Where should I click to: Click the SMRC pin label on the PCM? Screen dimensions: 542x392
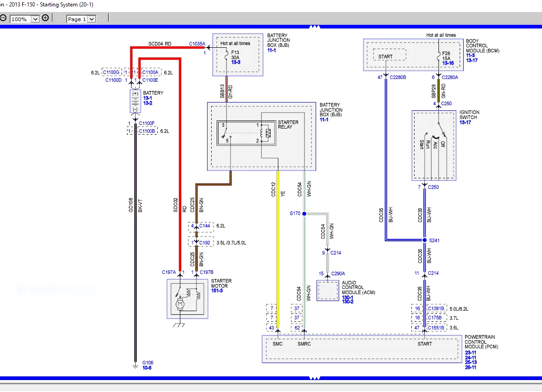[x=304, y=344]
